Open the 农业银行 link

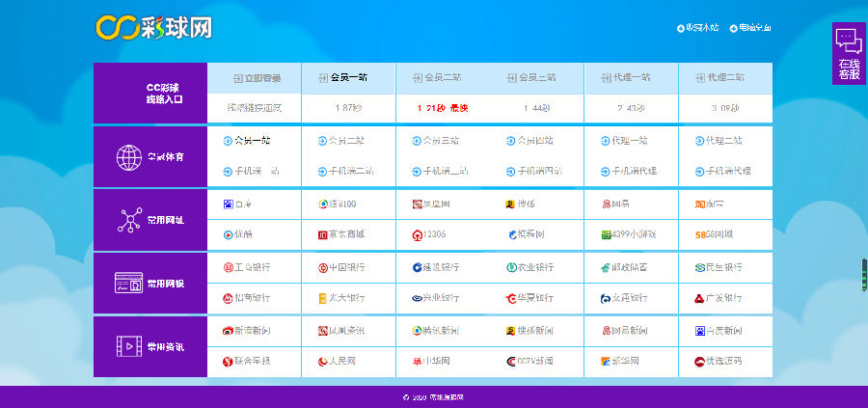529,267
